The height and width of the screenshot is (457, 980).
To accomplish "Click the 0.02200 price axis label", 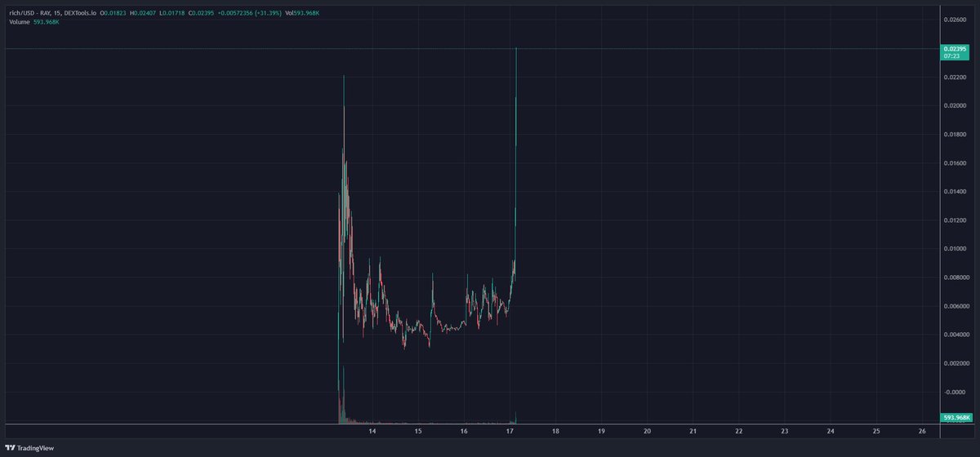I will pyautogui.click(x=955, y=77).
